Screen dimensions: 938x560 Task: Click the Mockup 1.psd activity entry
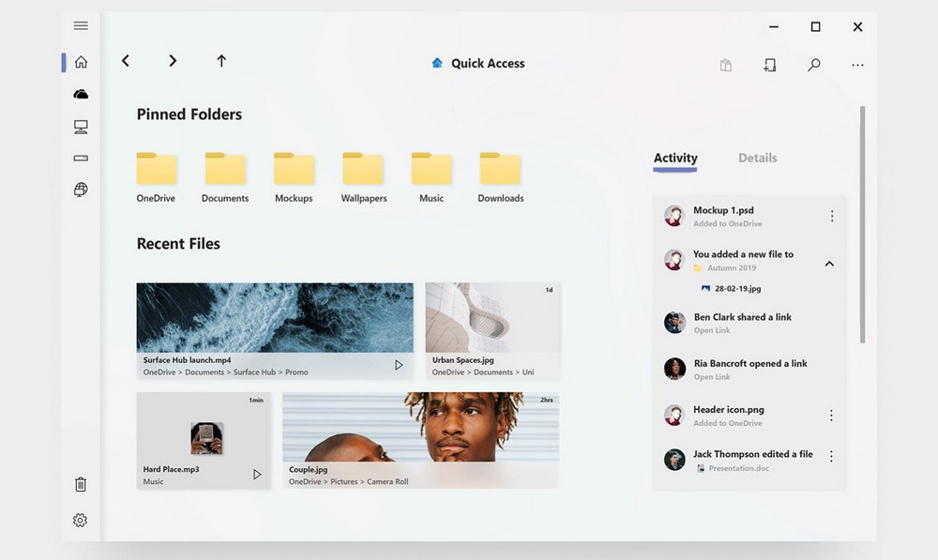click(749, 216)
